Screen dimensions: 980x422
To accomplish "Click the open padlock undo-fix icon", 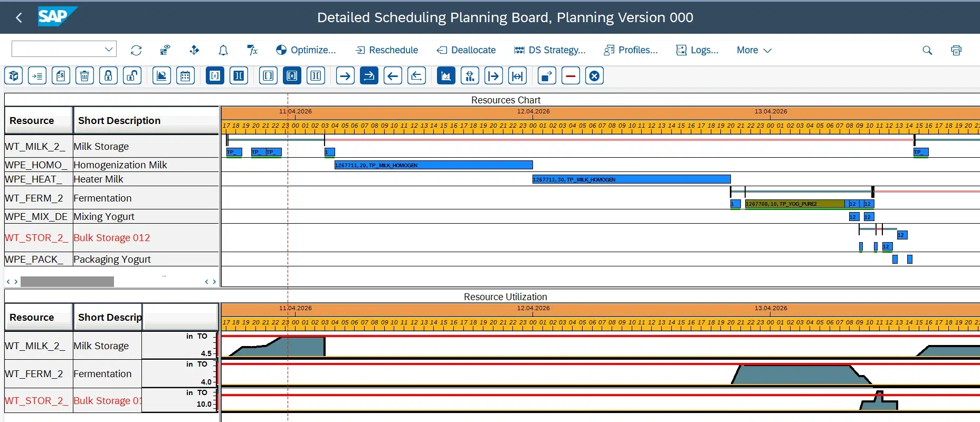I will (x=132, y=76).
